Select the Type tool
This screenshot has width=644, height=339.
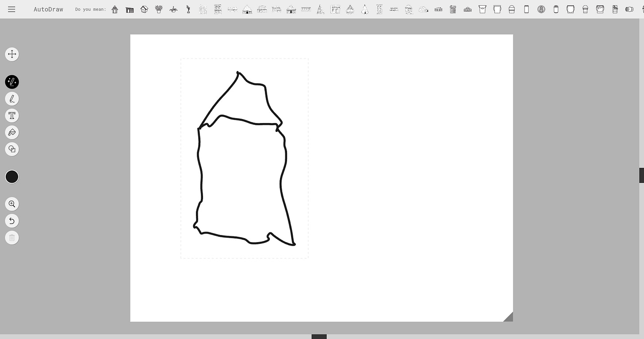(x=12, y=116)
